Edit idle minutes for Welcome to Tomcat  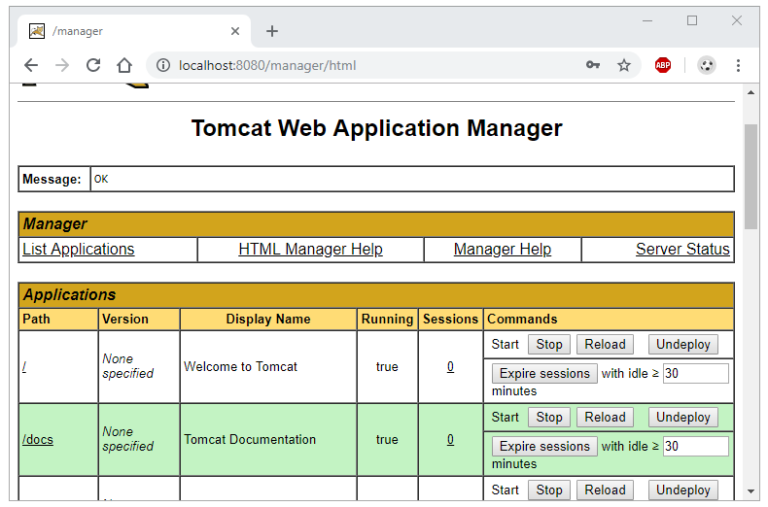696,374
